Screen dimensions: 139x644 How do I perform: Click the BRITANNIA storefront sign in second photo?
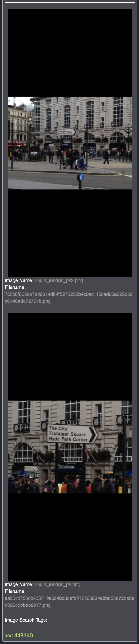click(x=66, y=467)
